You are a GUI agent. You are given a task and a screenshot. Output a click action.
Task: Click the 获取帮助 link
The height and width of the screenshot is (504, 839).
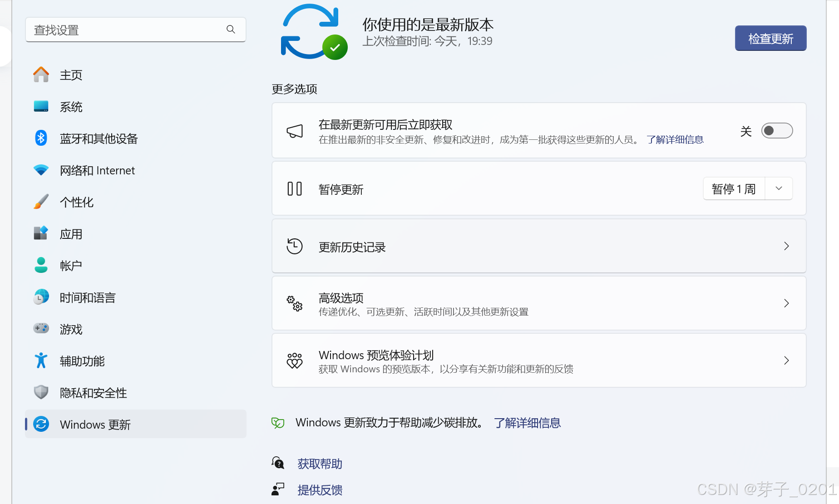(320, 464)
